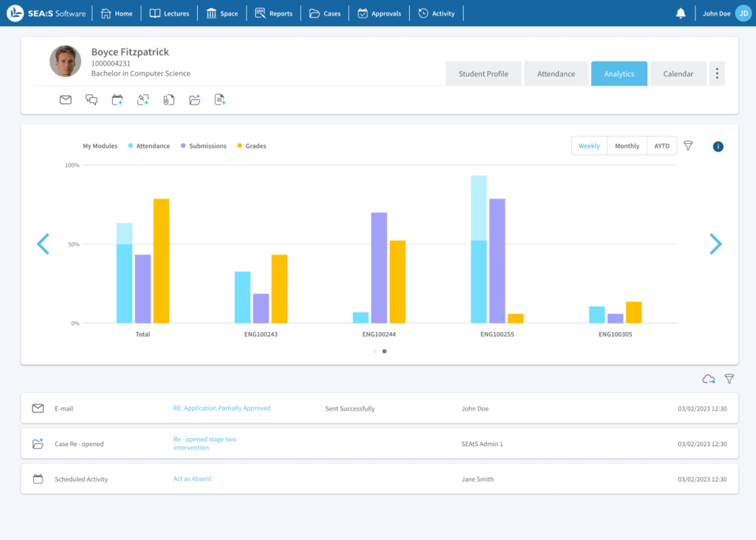Click the compose email icon

point(65,100)
